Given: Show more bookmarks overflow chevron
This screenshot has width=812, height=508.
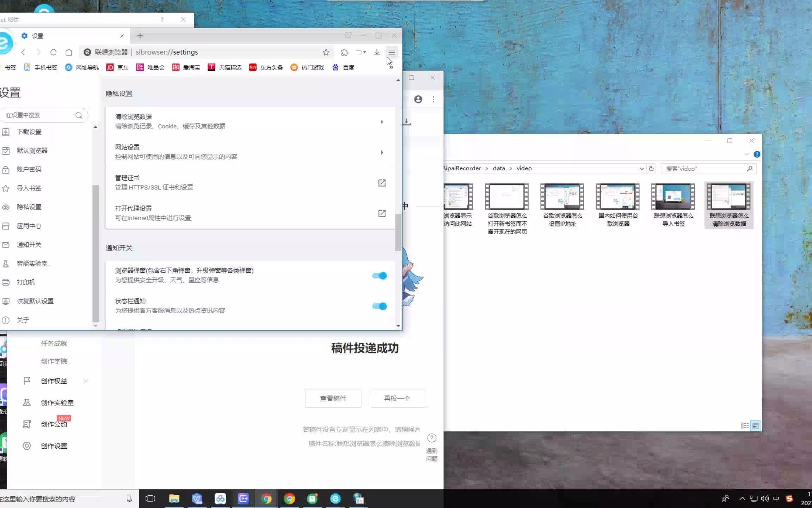Looking at the screenshot, I should [x=391, y=67].
